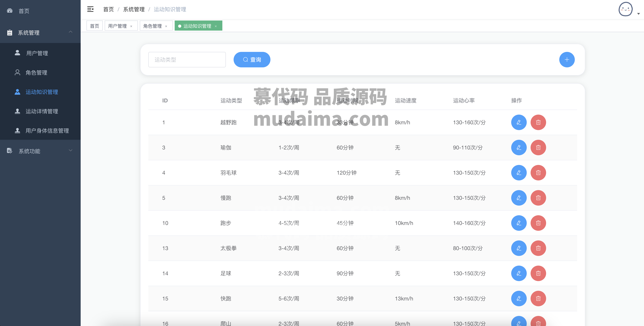The width and height of the screenshot is (644, 326).
Task: Click 运动知识管理 in the breadcrumb
Action: (170, 9)
